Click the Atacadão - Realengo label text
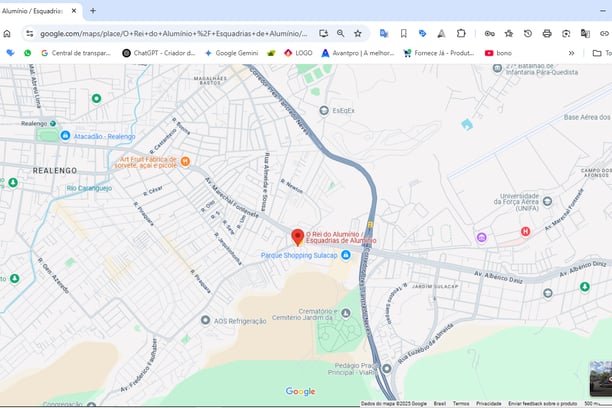 click(x=105, y=136)
